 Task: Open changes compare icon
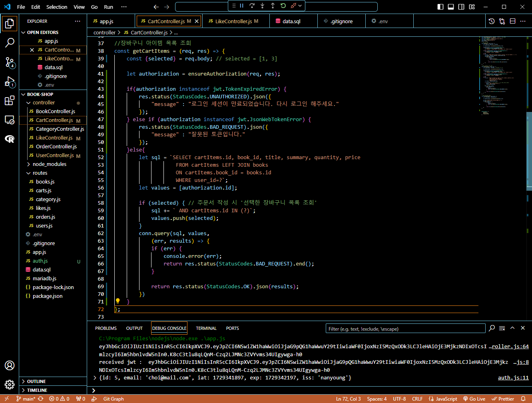tap(502, 21)
